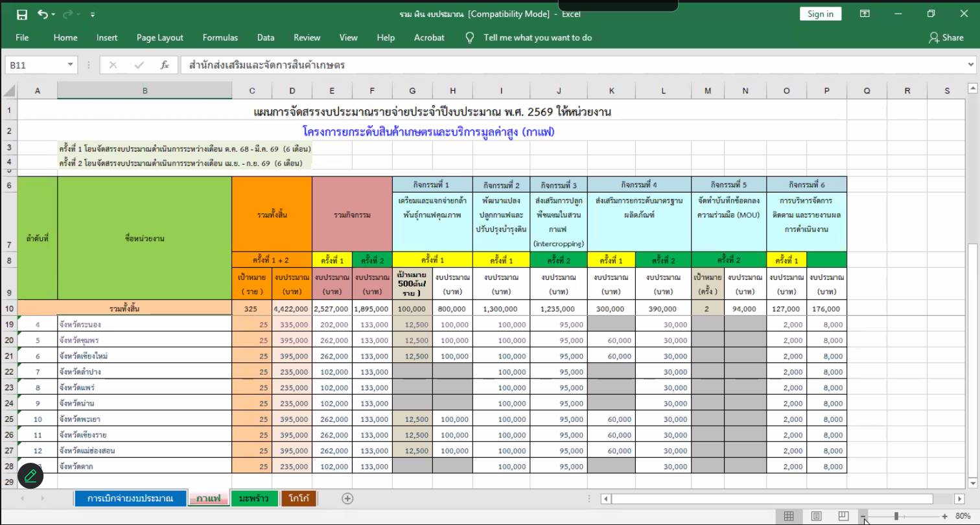Expand the formula bar chevron

970,65
